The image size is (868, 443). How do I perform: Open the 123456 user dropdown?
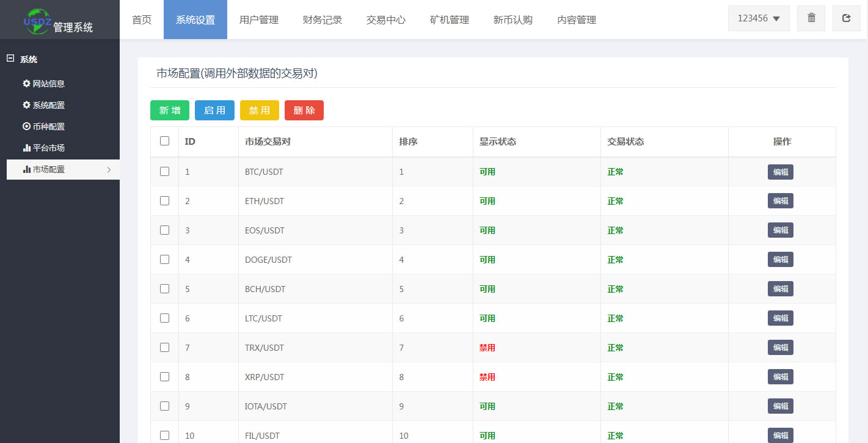pyautogui.click(x=759, y=18)
